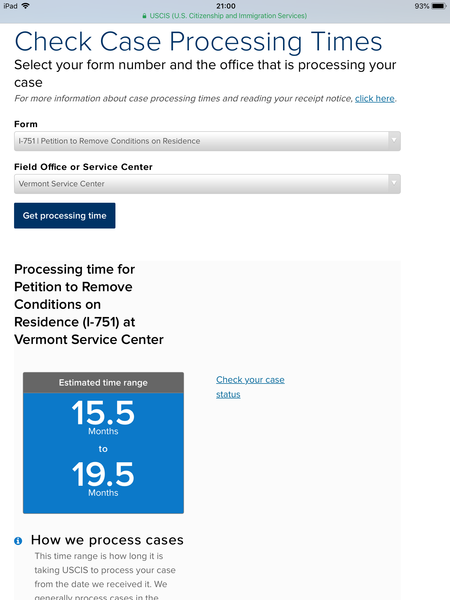This screenshot has width=450, height=600.
Task: Select the Vermont Service Center combo box
Action: click(207, 184)
